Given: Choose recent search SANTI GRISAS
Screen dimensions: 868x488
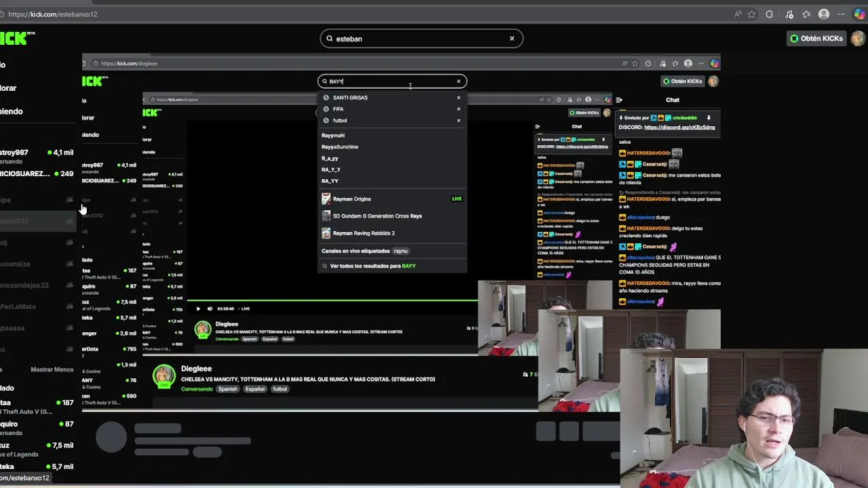Looking at the screenshot, I should [x=350, y=98].
